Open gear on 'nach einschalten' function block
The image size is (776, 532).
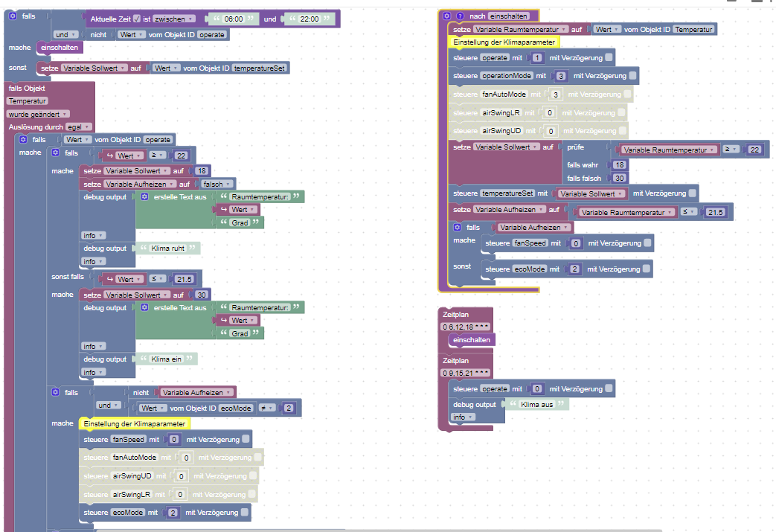click(x=447, y=16)
